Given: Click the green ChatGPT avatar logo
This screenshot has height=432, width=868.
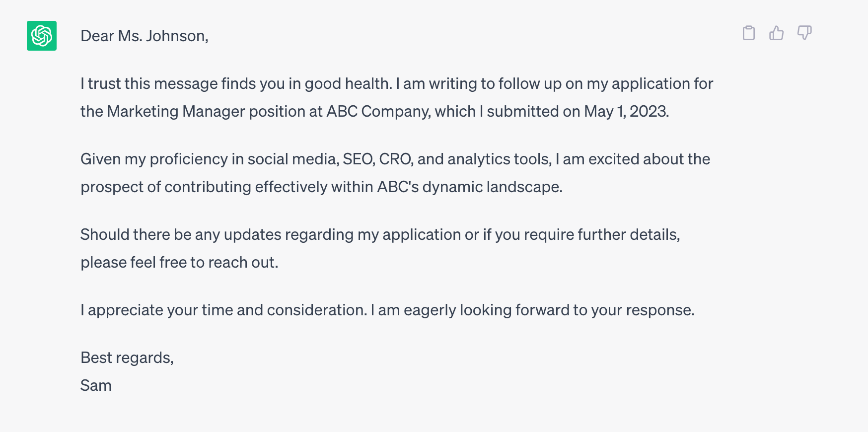Looking at the screenshot, I should tap(42, 36).
